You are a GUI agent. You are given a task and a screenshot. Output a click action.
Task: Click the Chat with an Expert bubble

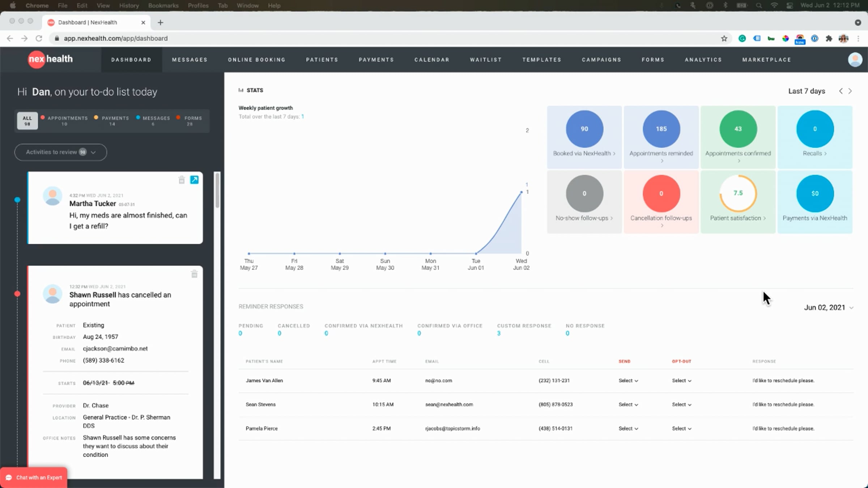coord(34,478)
